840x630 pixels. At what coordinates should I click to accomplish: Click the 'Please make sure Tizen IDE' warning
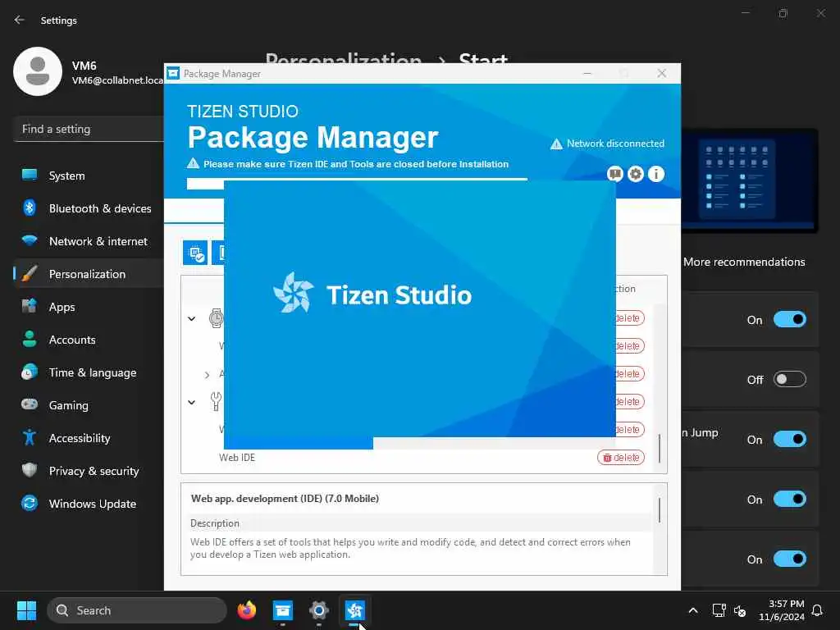click(x=356, y=164)
